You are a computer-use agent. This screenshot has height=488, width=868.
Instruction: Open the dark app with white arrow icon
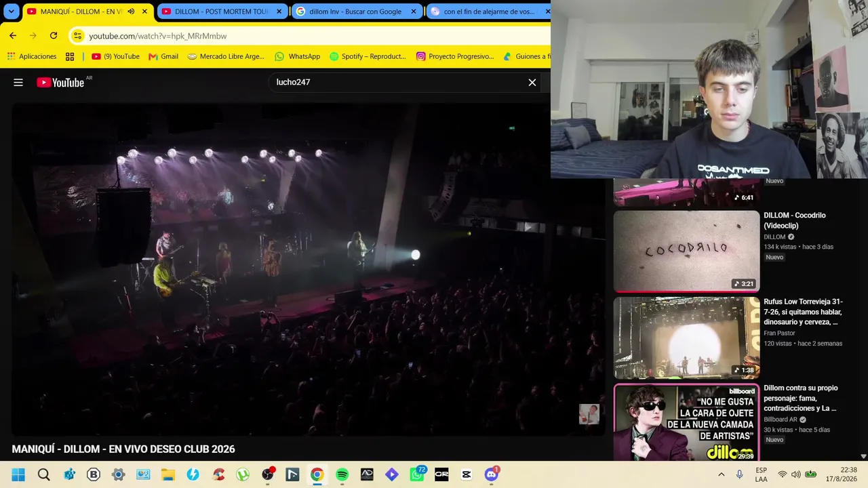coord(292,474)
